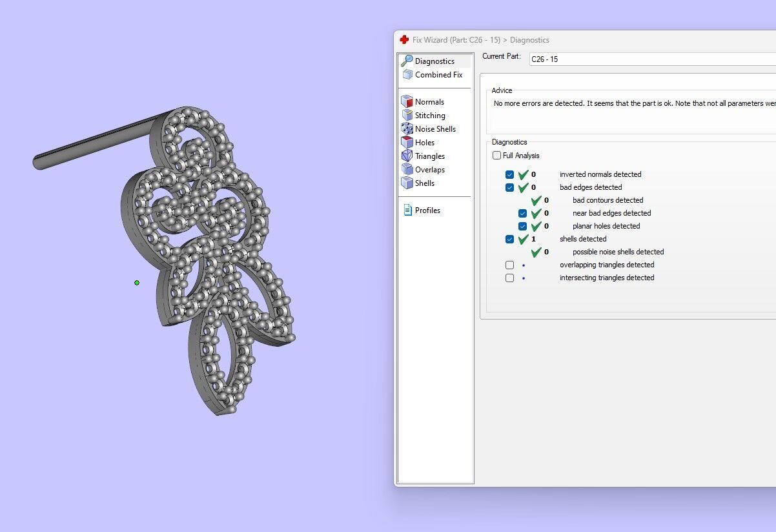Click the green check for possible noise shells
Viewport: 776px width, 532px height.
coord(536,252)
